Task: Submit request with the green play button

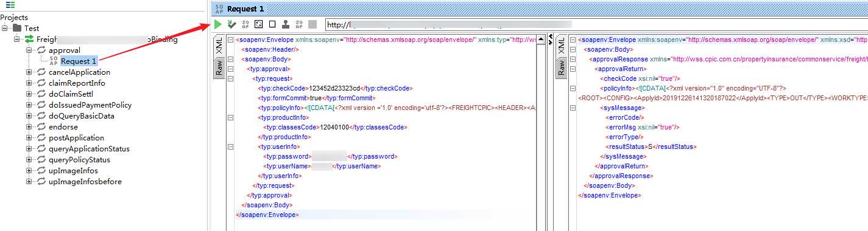Action: click(218, 24)
